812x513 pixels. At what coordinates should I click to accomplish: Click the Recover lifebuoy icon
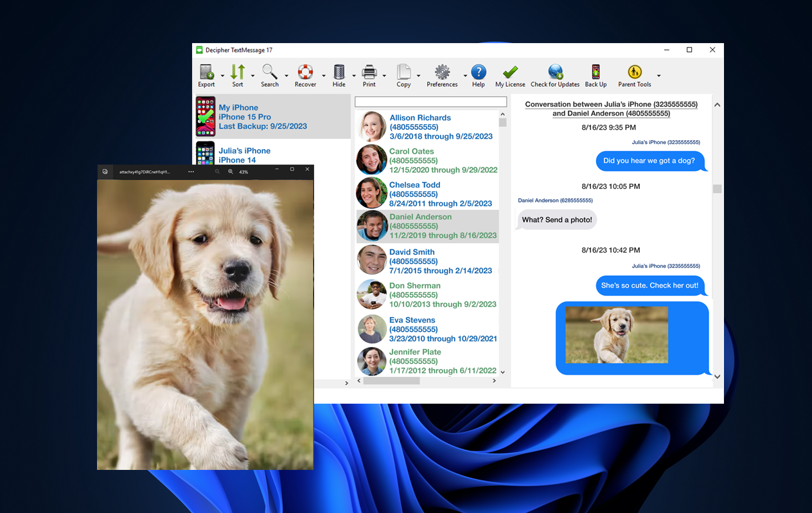point(305,71)
